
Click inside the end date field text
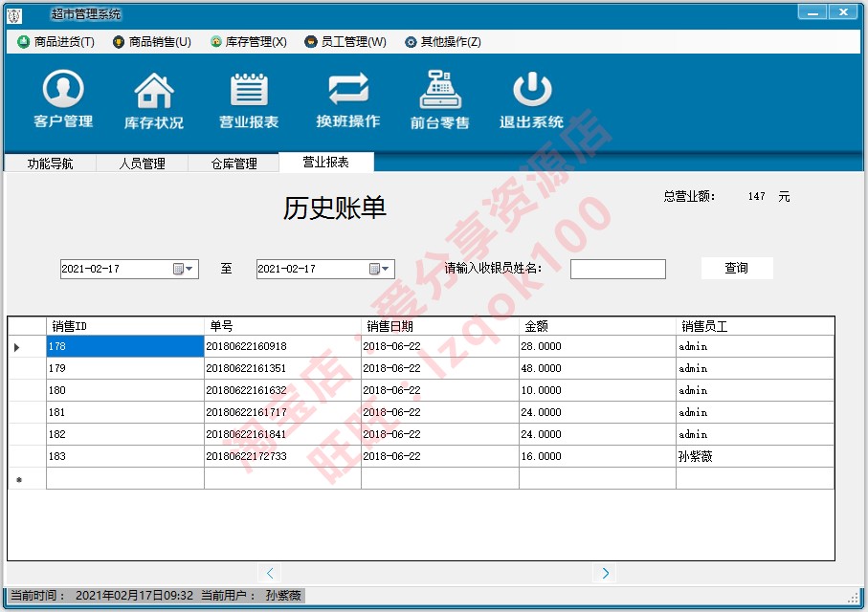[x=287, y=269]
